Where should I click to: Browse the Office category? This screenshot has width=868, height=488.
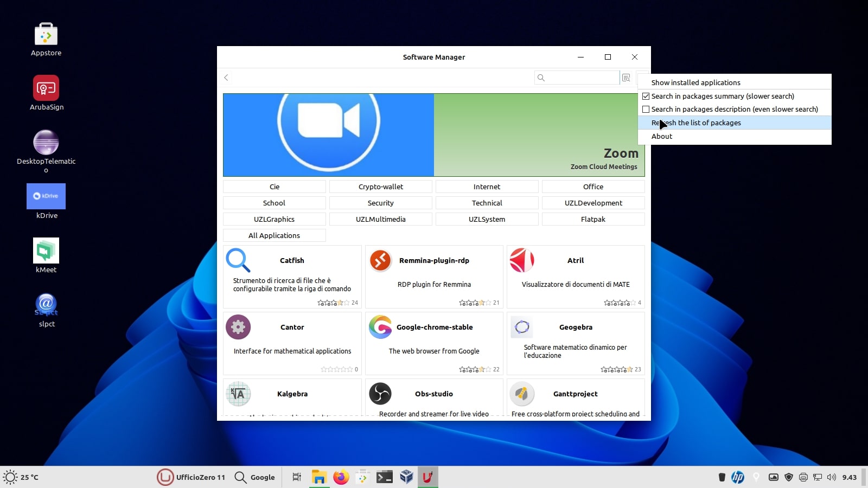(593, 187)
